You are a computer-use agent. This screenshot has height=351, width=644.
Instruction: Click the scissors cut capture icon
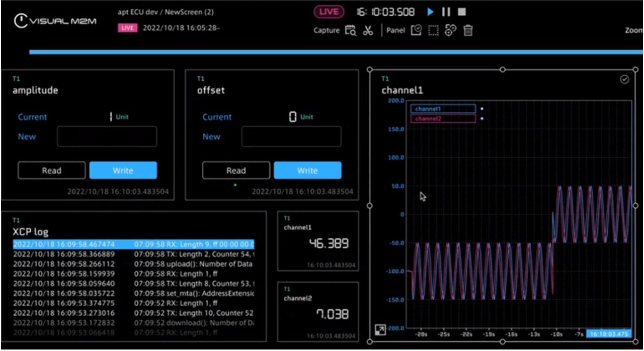tap(368, 30)
